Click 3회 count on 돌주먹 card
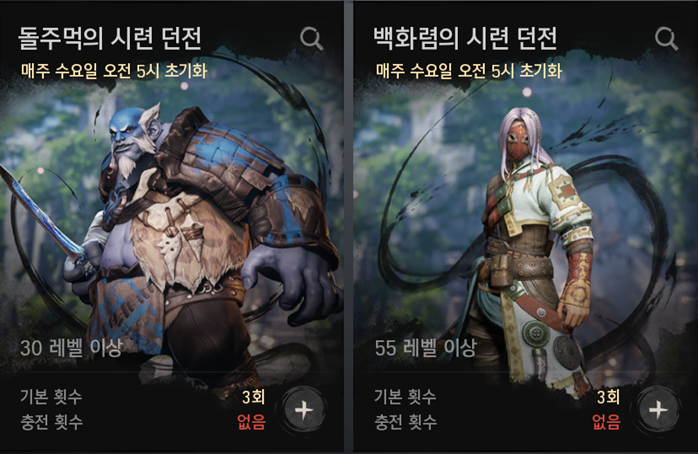Screen dimensions: 698x454 pyautogui.click(x=253, y=397)
